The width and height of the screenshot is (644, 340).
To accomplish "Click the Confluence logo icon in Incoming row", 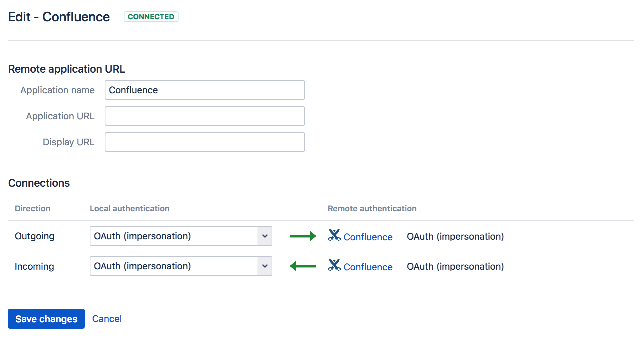I will 334,265.
